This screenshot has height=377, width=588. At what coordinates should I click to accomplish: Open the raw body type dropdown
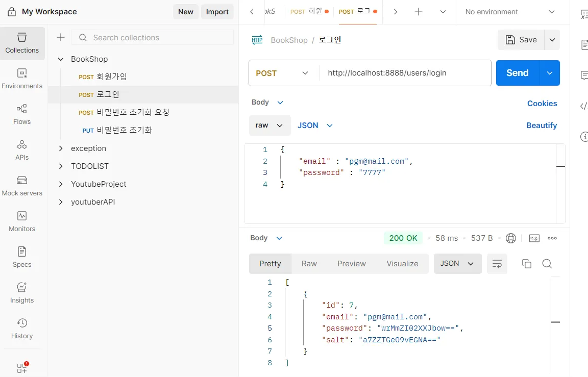pos(269,125)
